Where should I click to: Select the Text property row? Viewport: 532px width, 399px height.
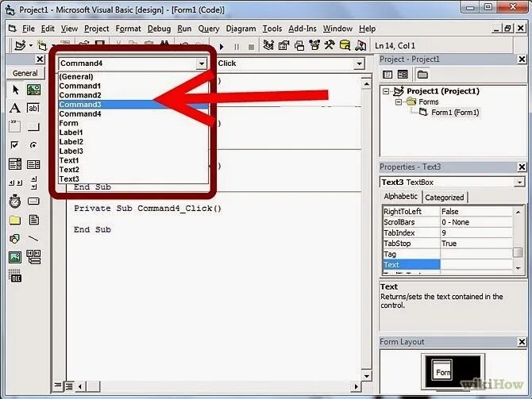(x=447, y=264)
